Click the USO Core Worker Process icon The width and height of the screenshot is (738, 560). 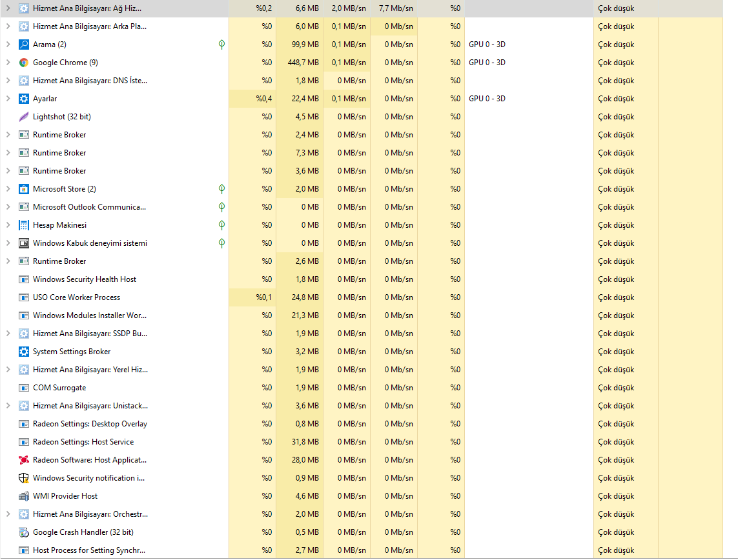[23, 297]
